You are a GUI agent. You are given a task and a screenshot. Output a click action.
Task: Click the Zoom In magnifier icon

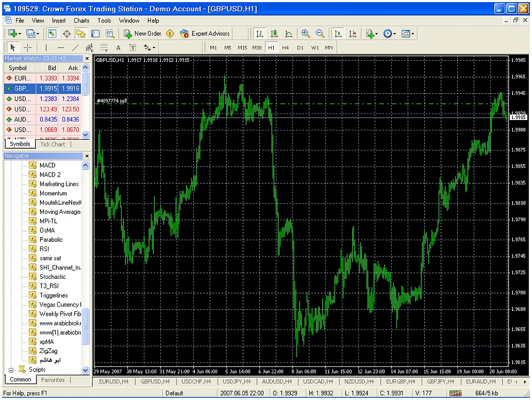tap(306, 34)
